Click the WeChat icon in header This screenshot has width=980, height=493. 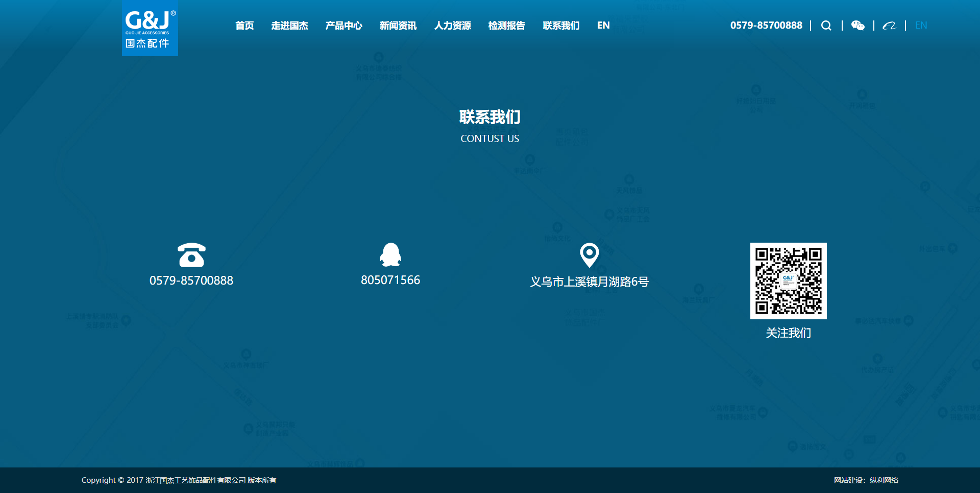pyautogui.click(x=857, y=26)
